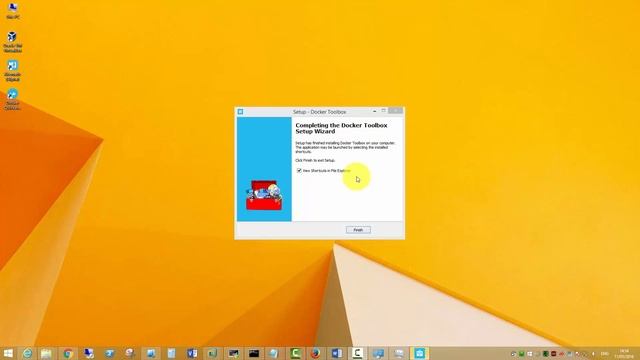Open the green Camtasia icon on taskbar

click(296, 353)
